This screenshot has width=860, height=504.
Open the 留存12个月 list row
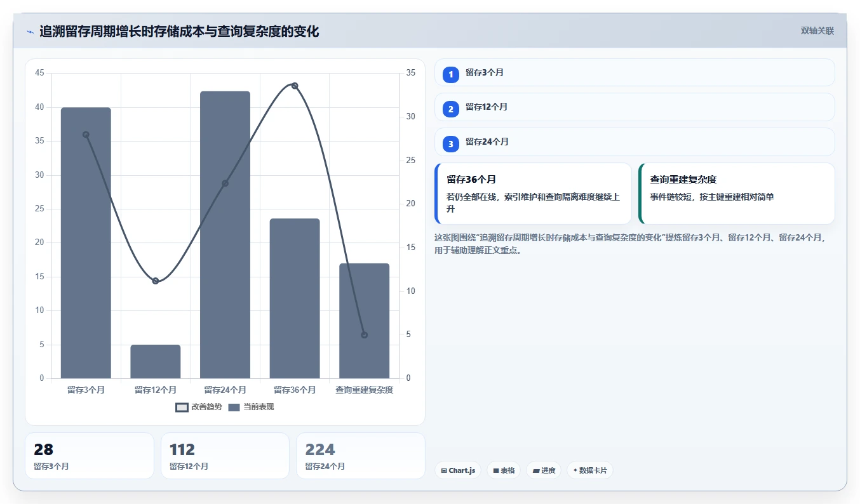click(635, 107)
